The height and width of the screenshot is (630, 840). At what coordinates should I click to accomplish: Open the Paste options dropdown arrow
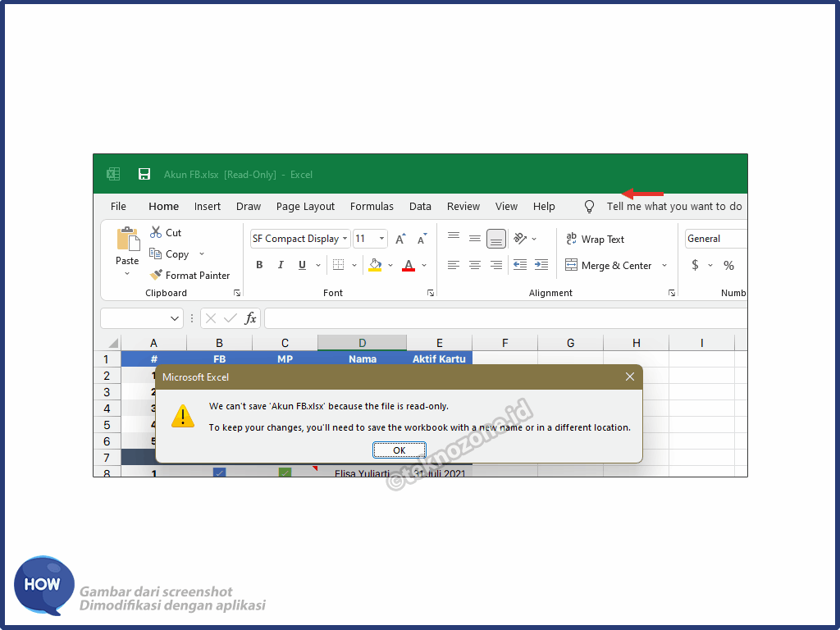(x=127, y=274)
